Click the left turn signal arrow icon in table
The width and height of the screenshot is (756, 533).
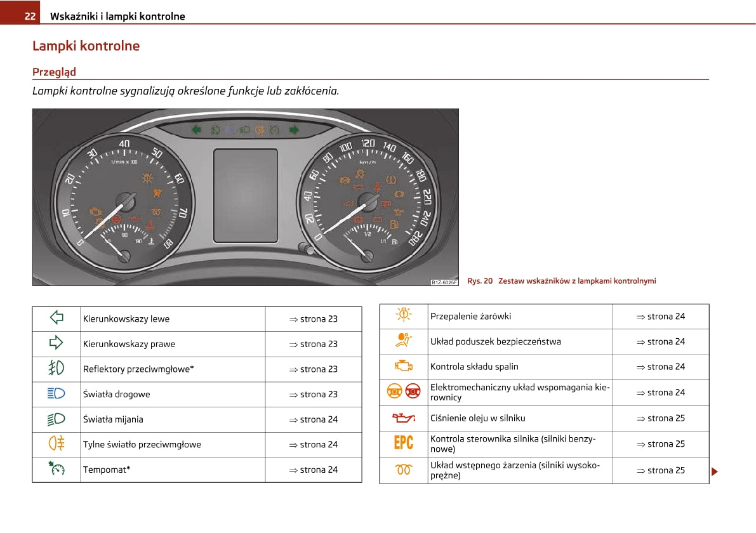tap(56, 319)
